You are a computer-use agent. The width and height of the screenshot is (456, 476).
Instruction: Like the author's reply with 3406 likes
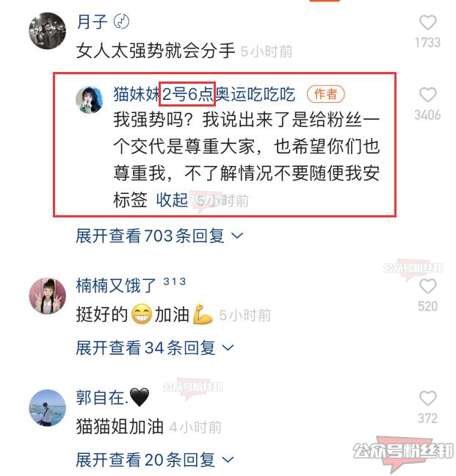point(427,95)
